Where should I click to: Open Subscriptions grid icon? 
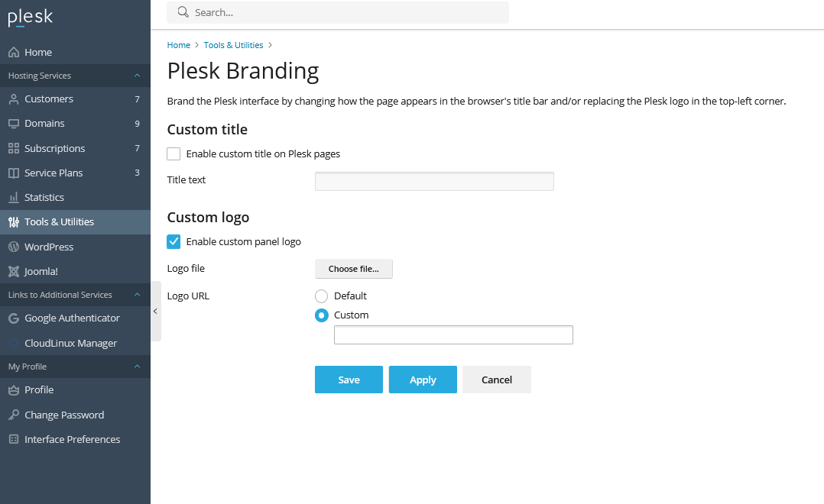[x=14, y=148]
